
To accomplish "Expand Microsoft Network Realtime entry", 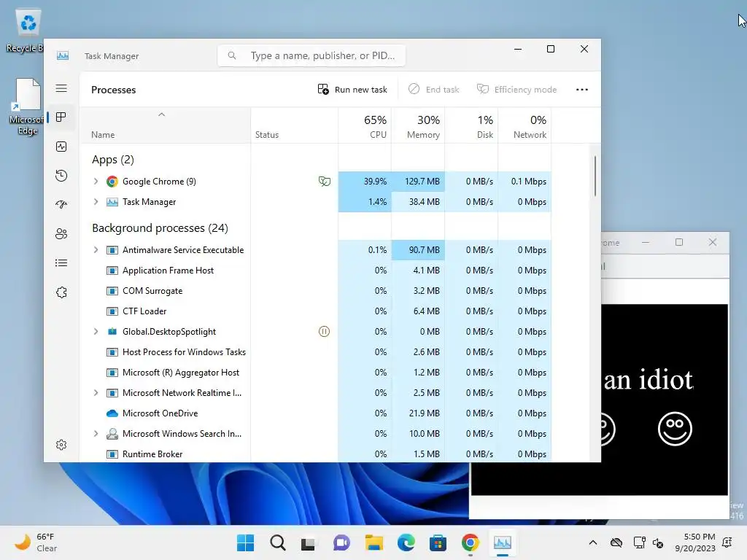I will click(x=96, y=393).
